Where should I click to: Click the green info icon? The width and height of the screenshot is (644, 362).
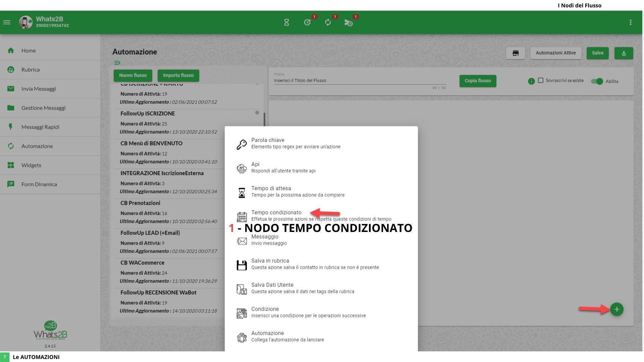pos(531,81)
